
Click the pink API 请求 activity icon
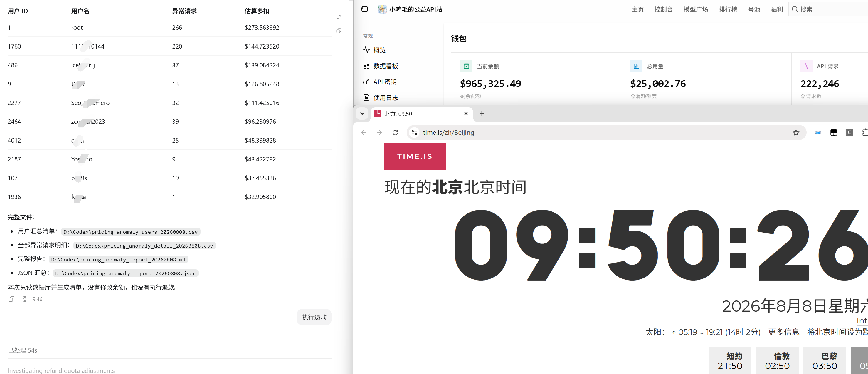806,66
